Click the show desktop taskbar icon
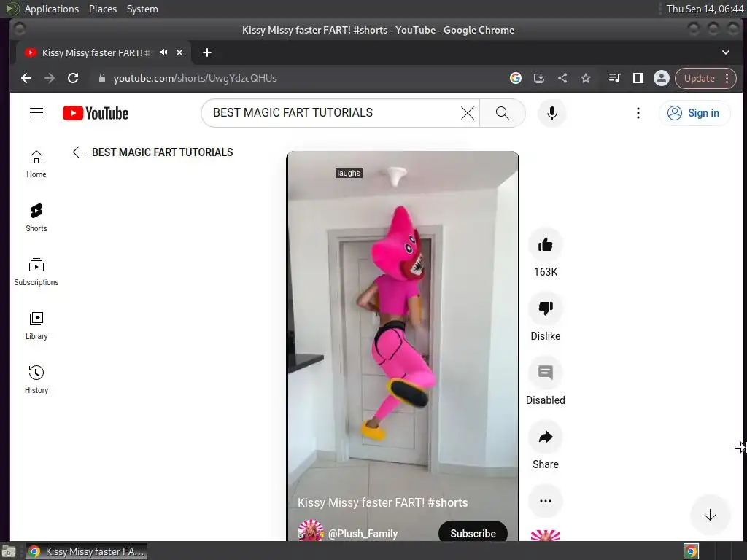This screenshot has height=560, width=747. pos(9,551)
